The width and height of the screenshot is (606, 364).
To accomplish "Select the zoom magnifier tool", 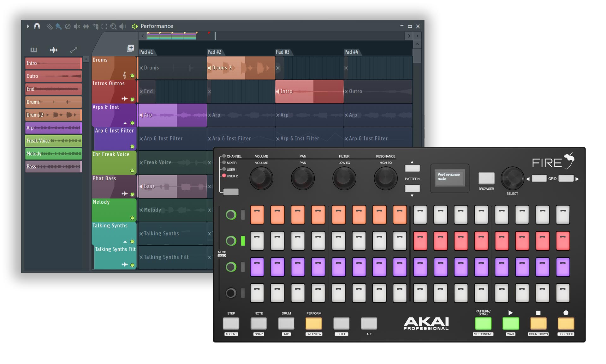I will pyautogui.click(x=114, y=27).
